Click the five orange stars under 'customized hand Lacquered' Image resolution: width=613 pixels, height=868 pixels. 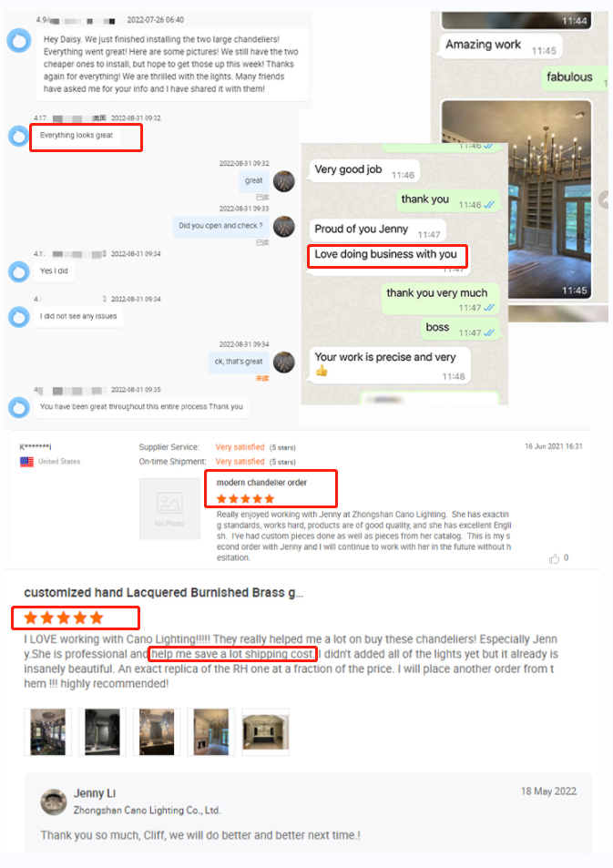64,618
